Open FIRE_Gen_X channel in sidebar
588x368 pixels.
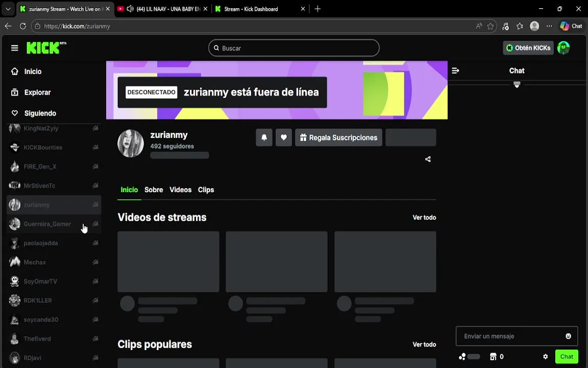(x=54, y=167)
